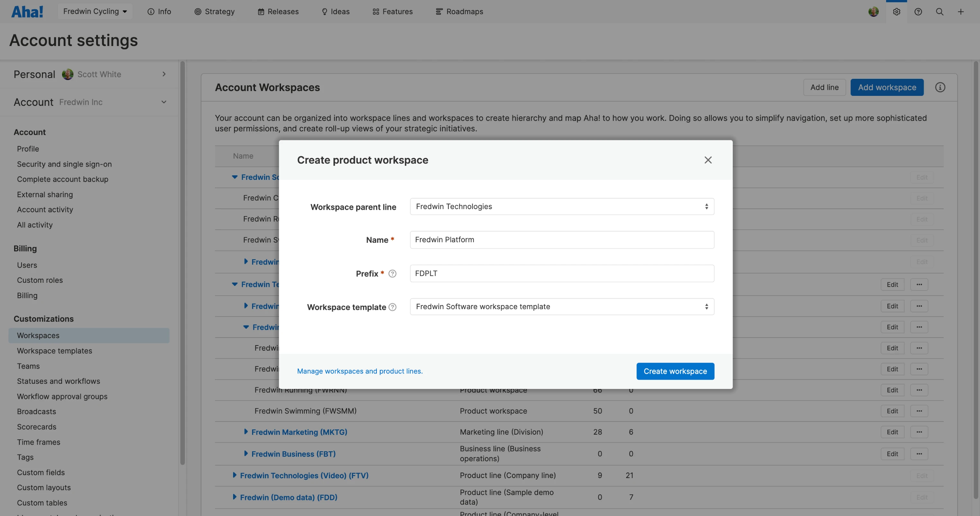980x516 pixels.
Task: Click the Name input field
Action: pos(561,240)
